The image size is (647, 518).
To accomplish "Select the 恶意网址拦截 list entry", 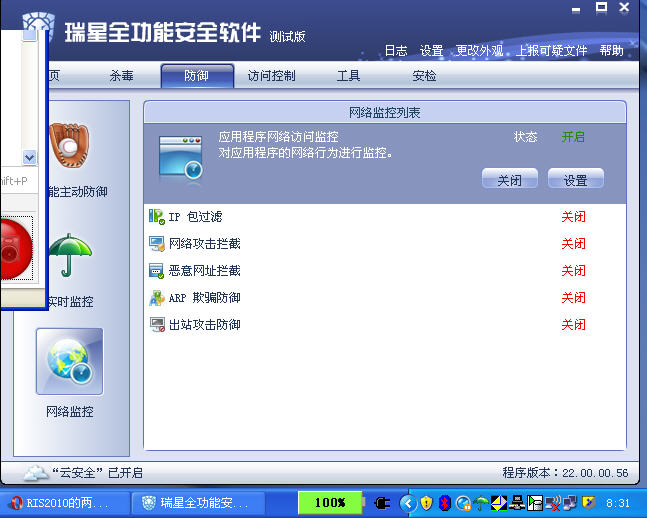I will (385, 271).
